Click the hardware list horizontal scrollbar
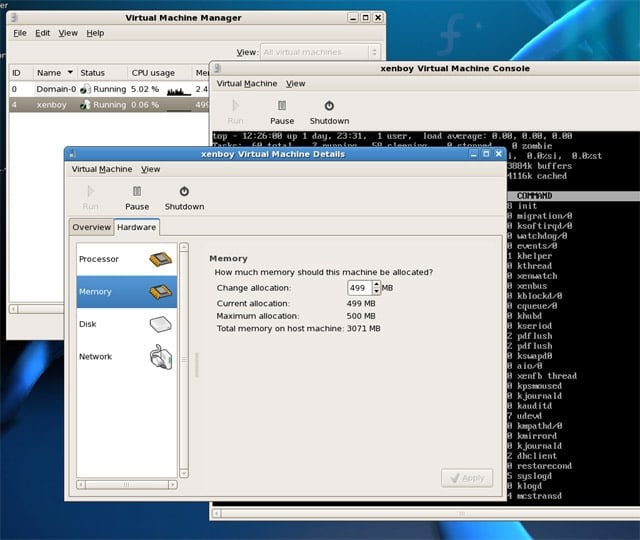This screenshot has width=640, height=540. point(127,484)
